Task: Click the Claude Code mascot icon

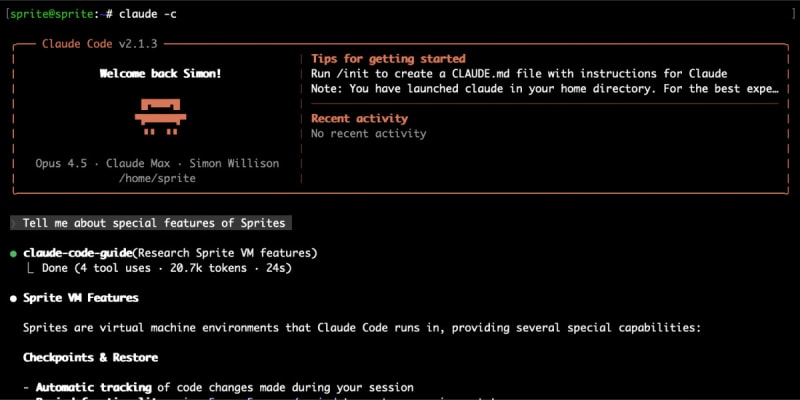Action: click(155, 116)
